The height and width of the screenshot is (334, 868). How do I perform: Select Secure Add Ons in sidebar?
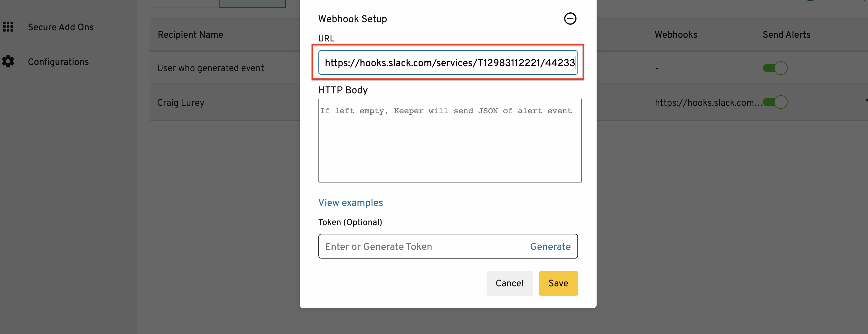[61, 27]
